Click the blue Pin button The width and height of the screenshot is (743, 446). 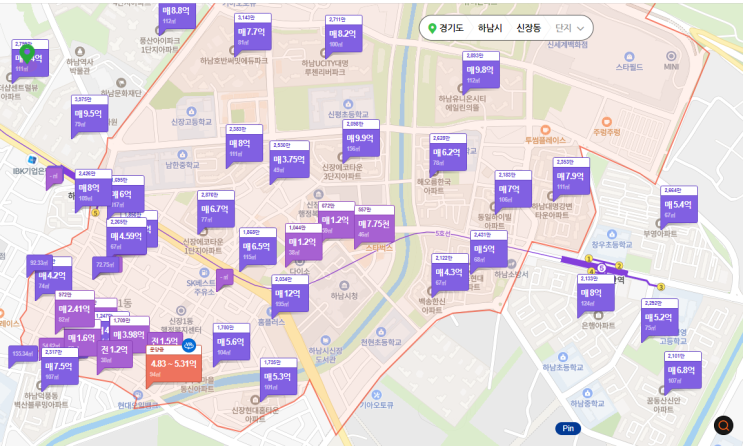point(568,428)
